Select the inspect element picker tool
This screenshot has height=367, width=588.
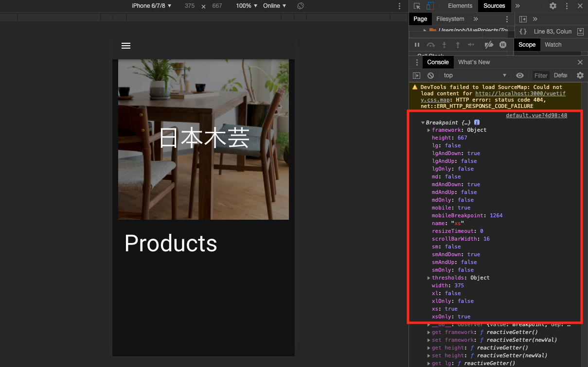[417, 6]
